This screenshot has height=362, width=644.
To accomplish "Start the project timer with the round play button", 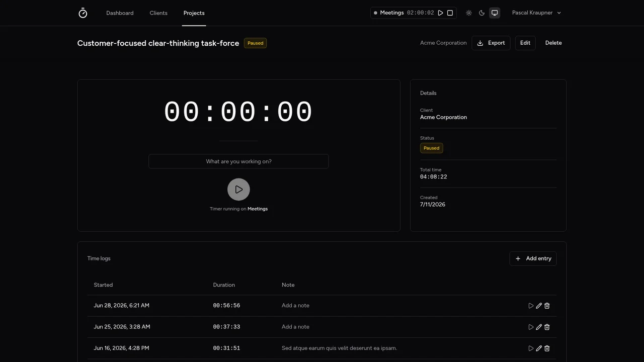I will pos(238,190).
